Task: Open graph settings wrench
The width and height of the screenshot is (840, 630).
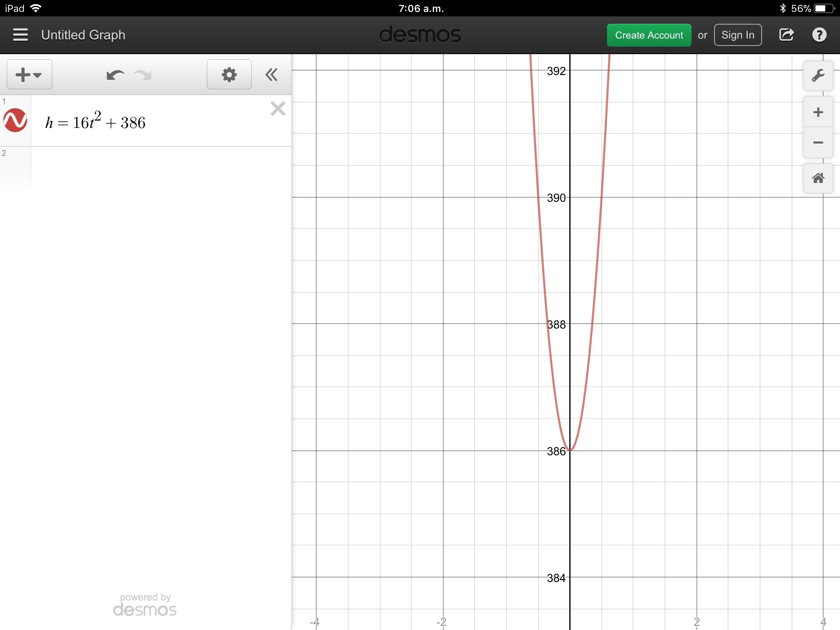Action: point(818,76)
